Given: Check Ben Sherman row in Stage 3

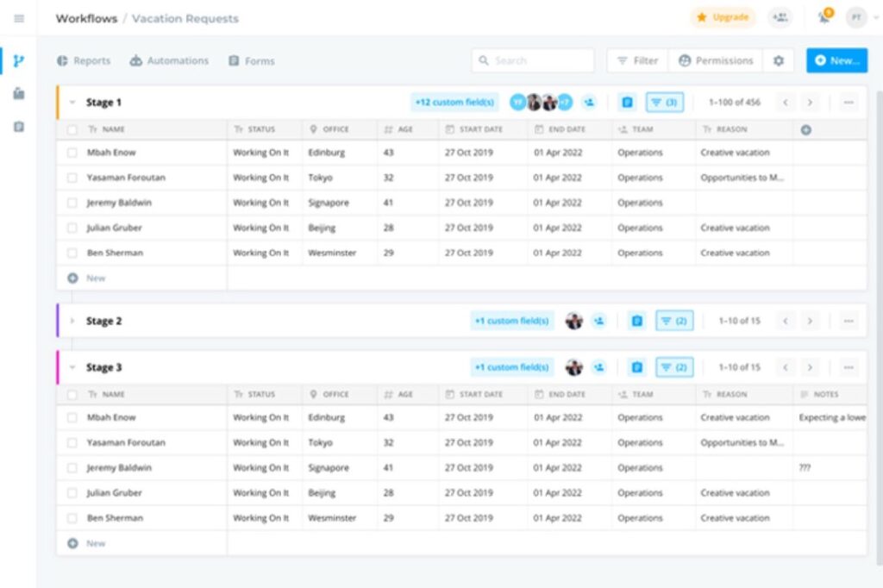Looking at the screenshot, I should (72, 518).
